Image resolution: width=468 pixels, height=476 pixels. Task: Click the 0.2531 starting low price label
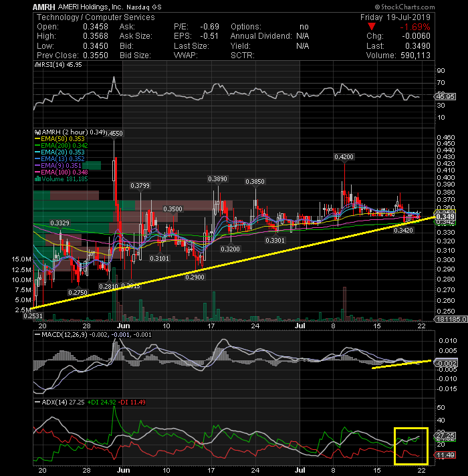(33, 316)
